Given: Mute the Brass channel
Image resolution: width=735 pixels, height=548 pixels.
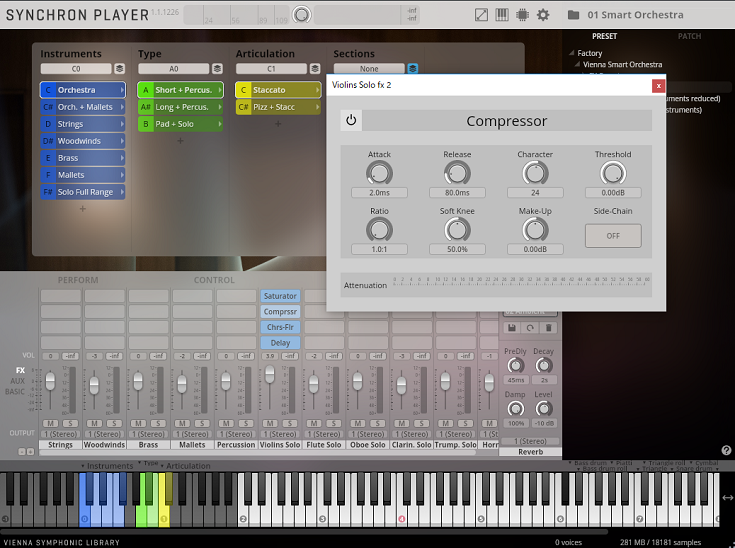Looking at the screenshot, I should (x=138, y=423).
